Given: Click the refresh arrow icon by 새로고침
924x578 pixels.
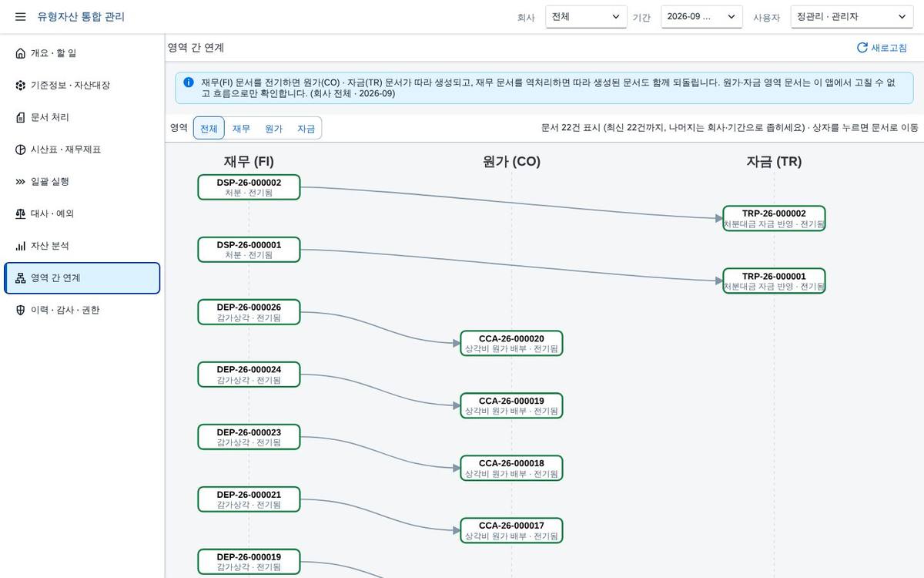Looking at the screenshot, I should [862, 48].
